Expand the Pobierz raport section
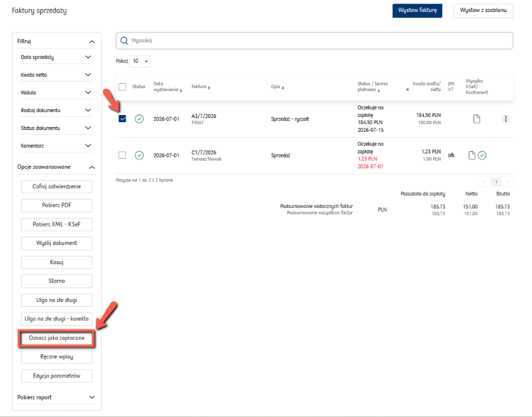532x417 pixels. point(92,397)
